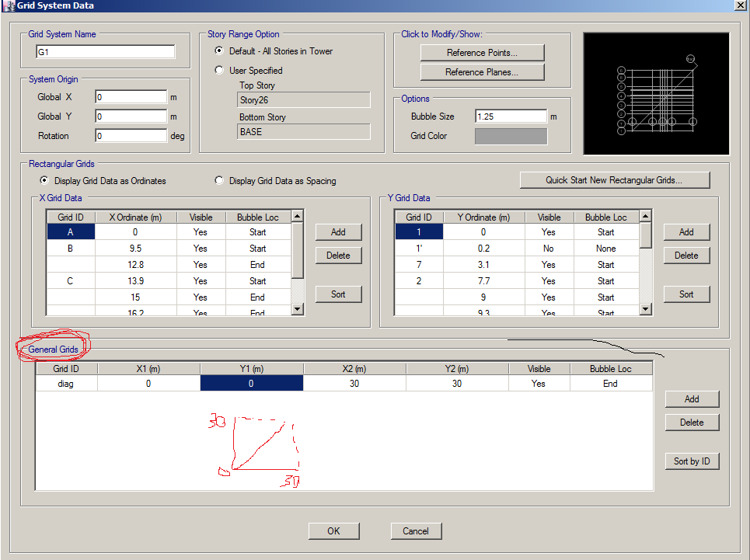Screen dimensions: 750x560
Task: Click Quick Start New Rectangular Grids button
Action: coord(615,180)
